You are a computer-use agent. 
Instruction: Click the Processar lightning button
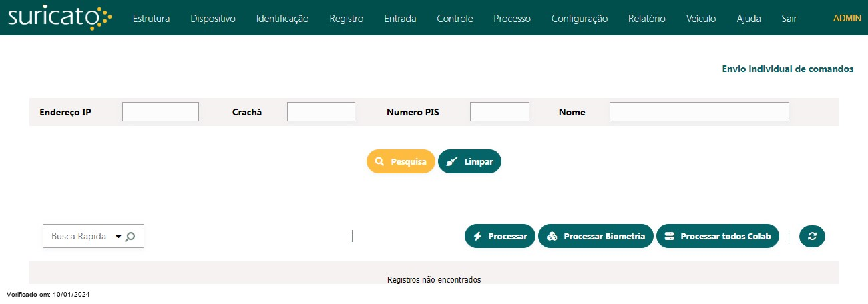(x=500, y=236)
